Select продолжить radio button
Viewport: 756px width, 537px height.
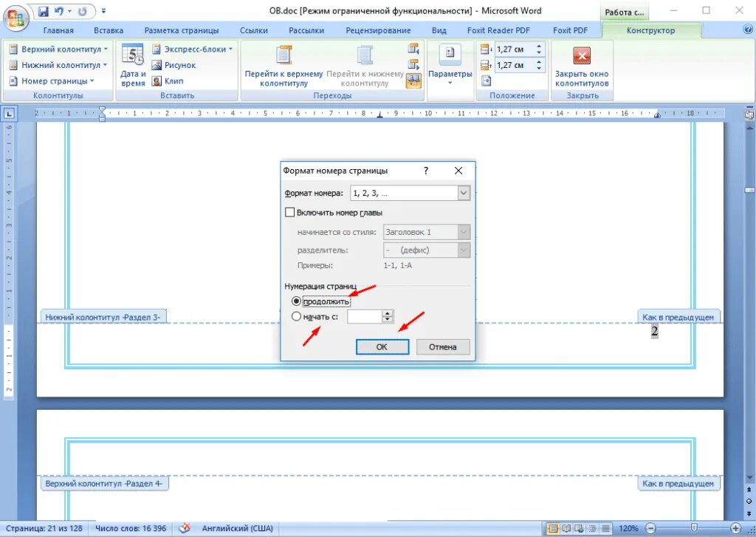tap(297, 301)
